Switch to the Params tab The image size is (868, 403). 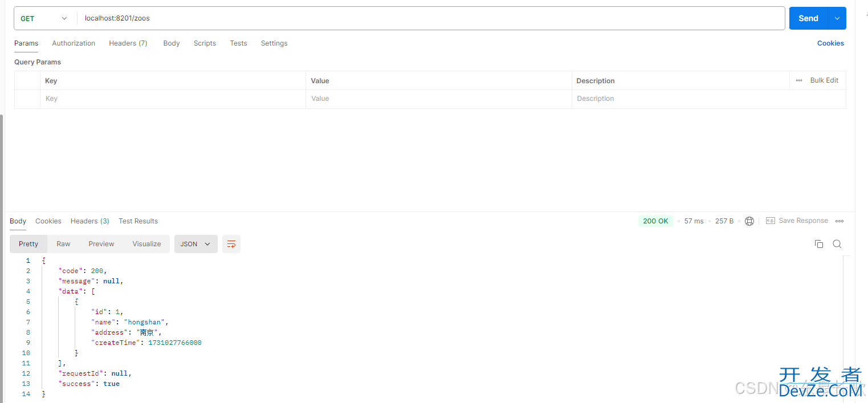click(x=26, y=43)
